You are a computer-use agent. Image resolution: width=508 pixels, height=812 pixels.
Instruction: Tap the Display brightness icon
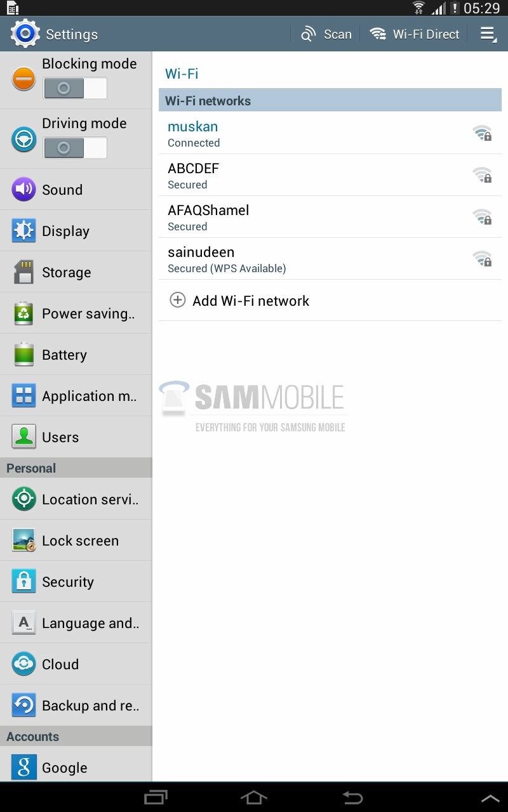[x=23, y=231]
